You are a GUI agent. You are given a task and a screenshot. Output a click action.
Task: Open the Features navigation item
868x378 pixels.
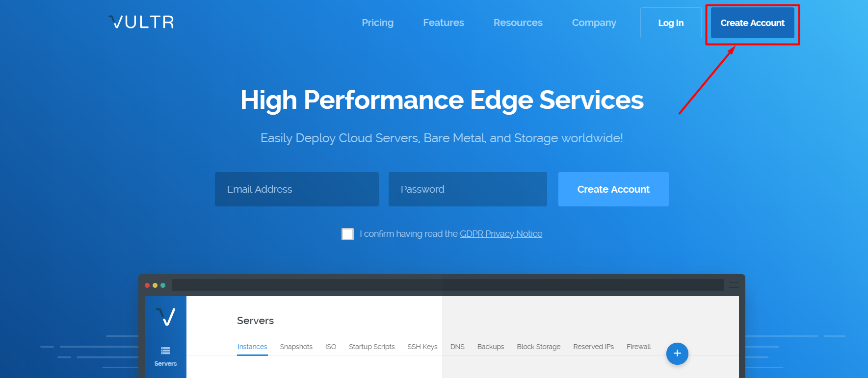[444, 23]
